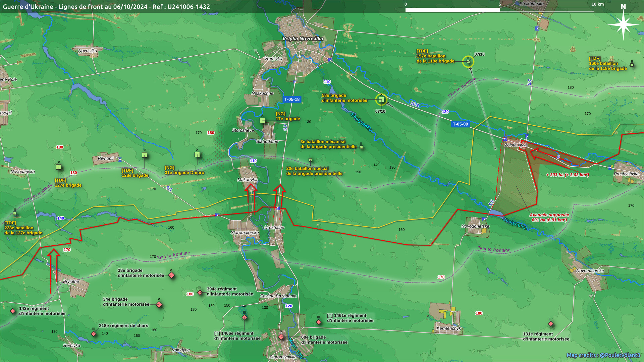Click the 127e brigade green square icon
This screenshot has width=644, height=362.
click(59, 167)
